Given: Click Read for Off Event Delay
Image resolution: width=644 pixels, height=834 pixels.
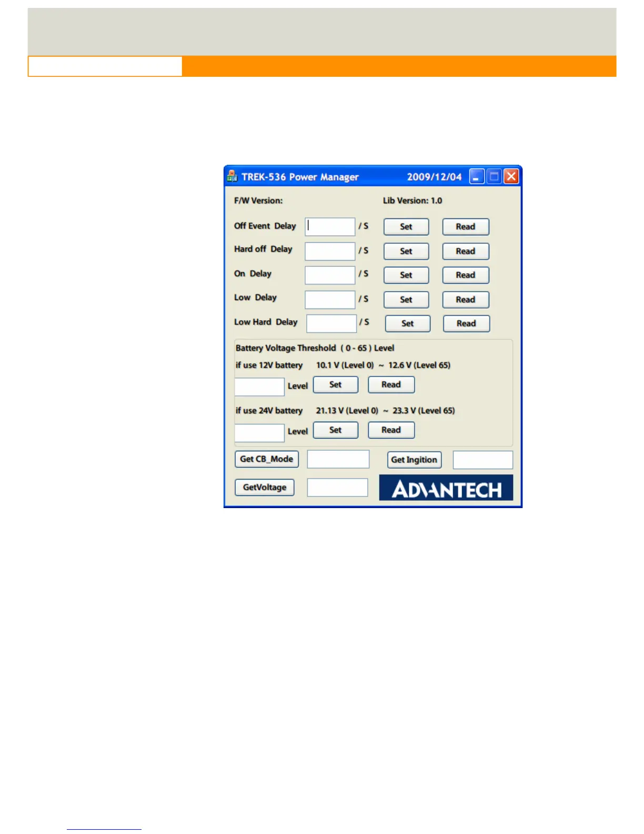Looking at the screenshot, I should click(x=466, y=227).
